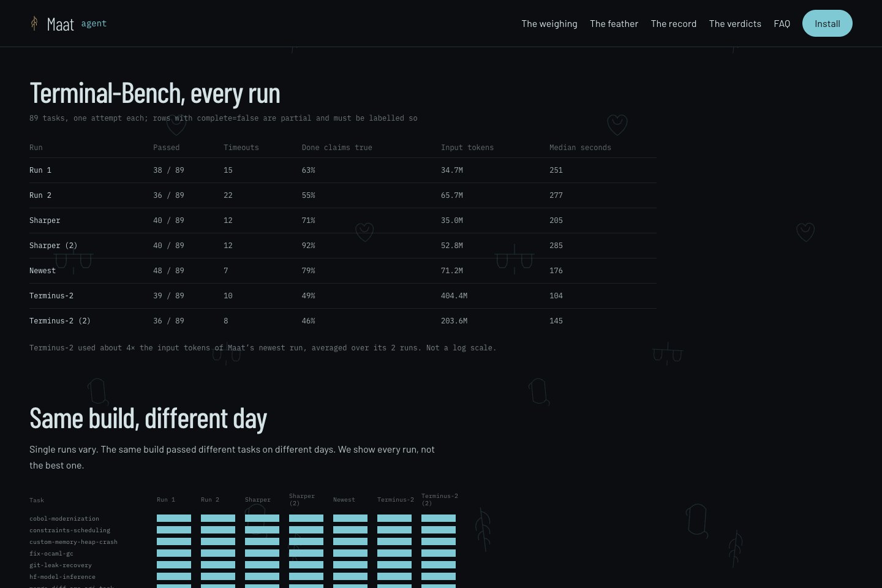
Task: Click fix-ocaml-gc's Terminus-2 (2) pass bar
Action: (439, 553)
